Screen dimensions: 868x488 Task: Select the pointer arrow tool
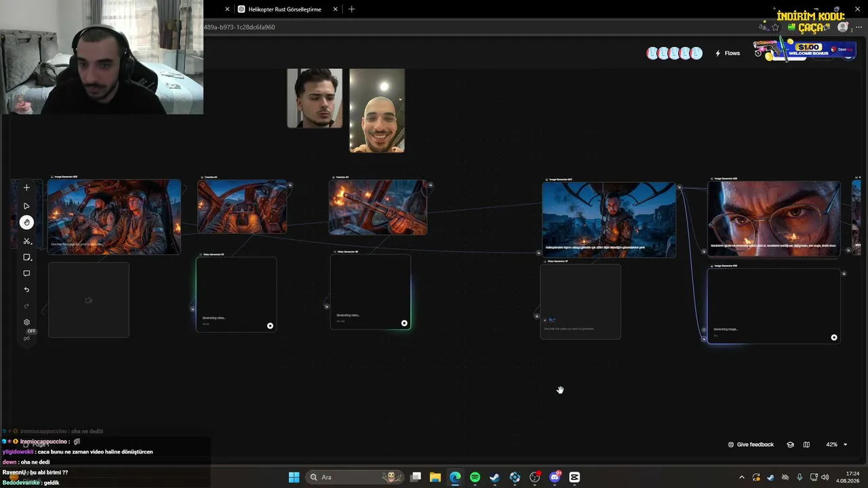point(26,206)
